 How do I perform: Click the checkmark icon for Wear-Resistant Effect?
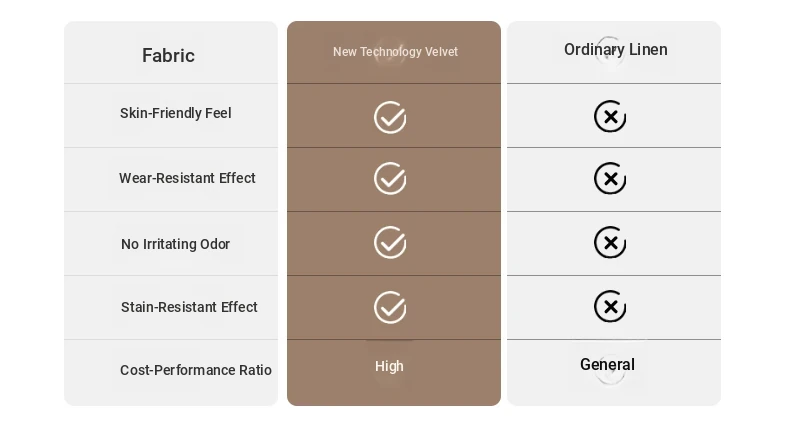click(390, 178)
